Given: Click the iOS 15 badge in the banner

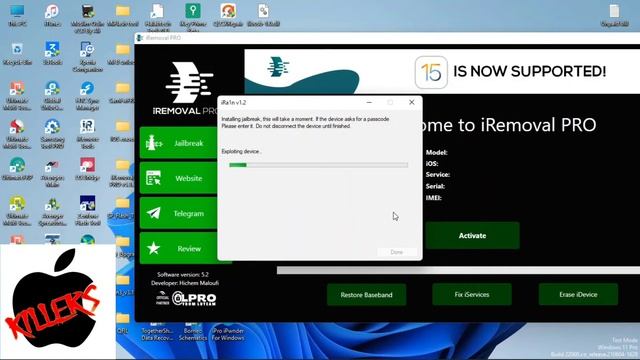Looking at the screenshot, I should pos(431,72).
